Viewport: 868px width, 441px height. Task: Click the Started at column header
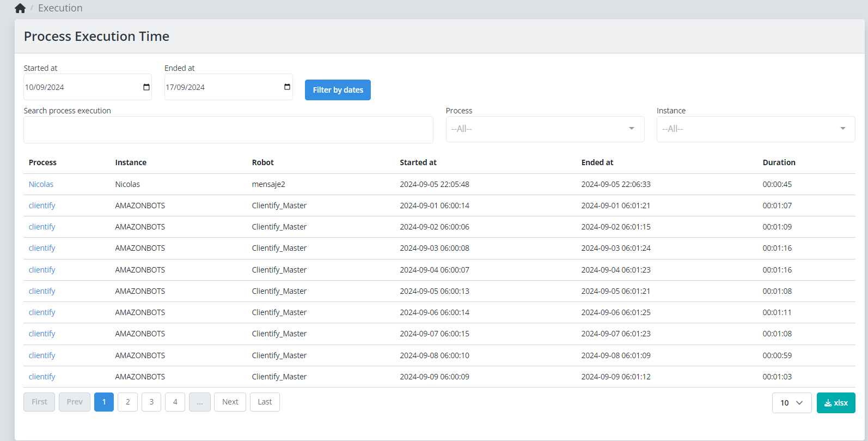(x=418, y=162)
